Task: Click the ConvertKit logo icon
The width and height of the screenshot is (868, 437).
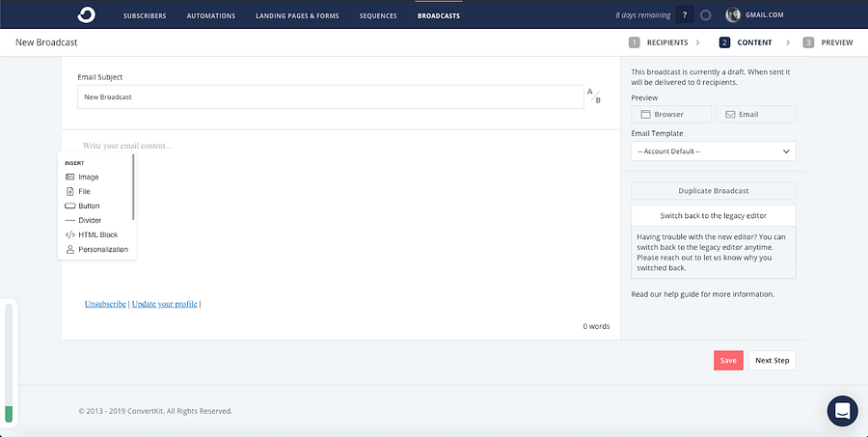Action: [x=87, y=15]
